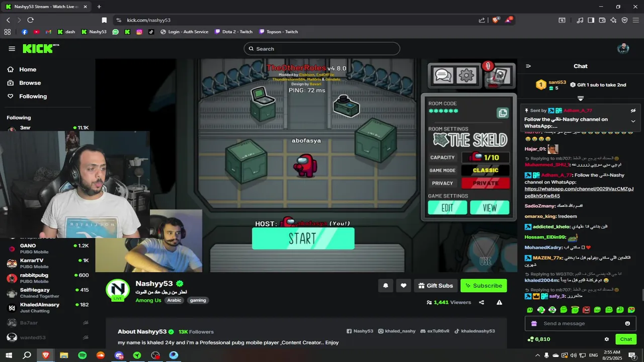Open the Kick hamburger sidebar menu

[12, 49]
